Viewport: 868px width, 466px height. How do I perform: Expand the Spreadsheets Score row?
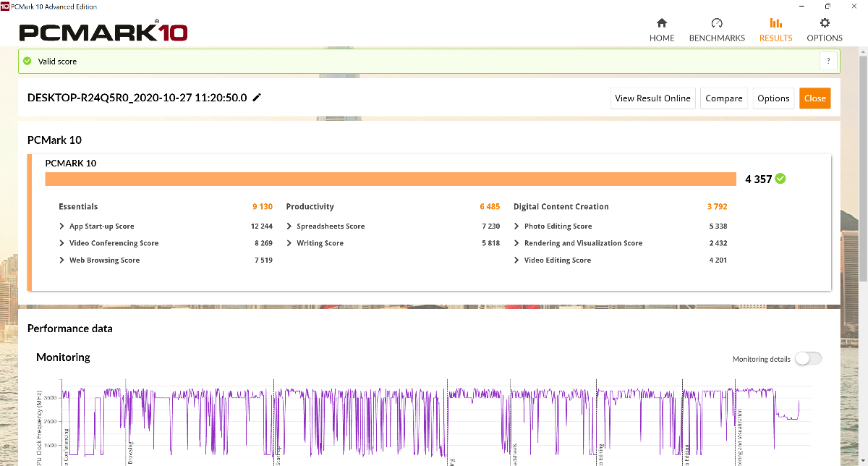point(289,226)
